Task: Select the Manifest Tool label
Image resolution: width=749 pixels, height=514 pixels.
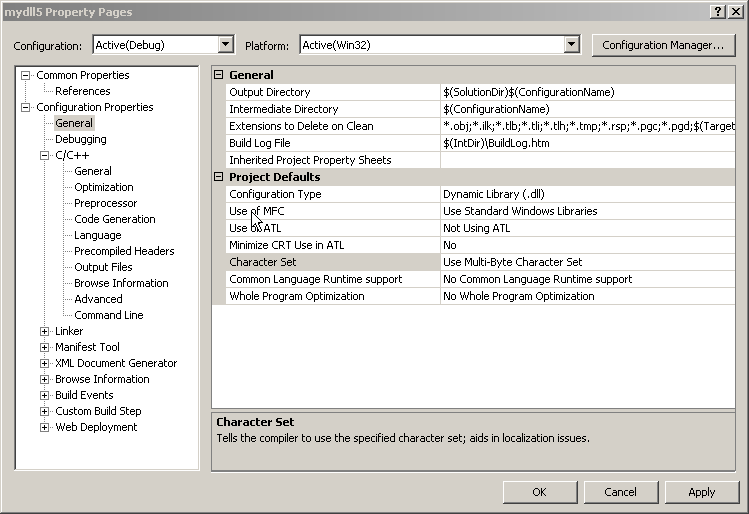Action: (x=87, y=347)
